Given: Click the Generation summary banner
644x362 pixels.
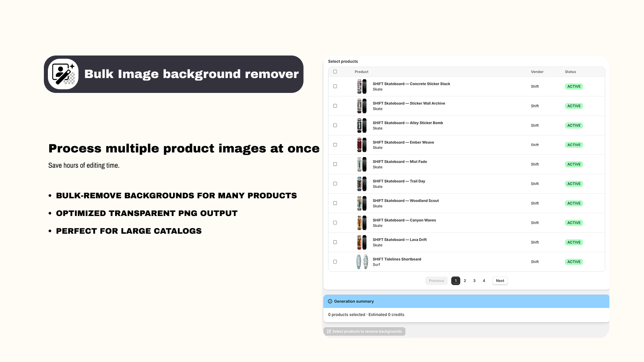Looking at the screenshot, I should (x=466, y=301).
